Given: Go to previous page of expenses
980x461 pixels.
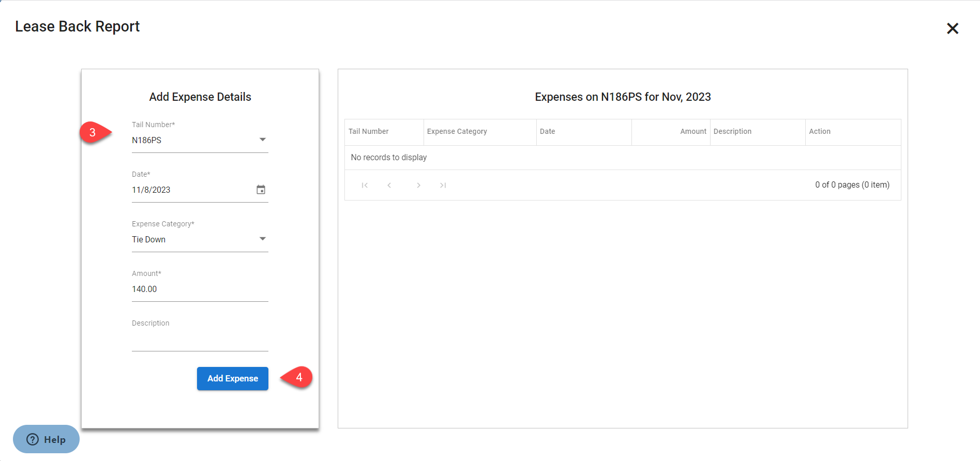Looking at the screenshot, I should click(389, 185).
